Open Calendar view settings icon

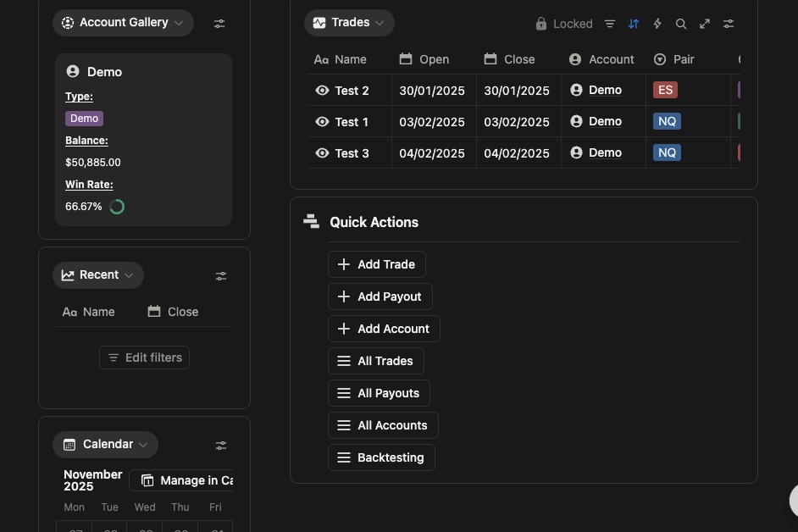click(x=221, y=446)
